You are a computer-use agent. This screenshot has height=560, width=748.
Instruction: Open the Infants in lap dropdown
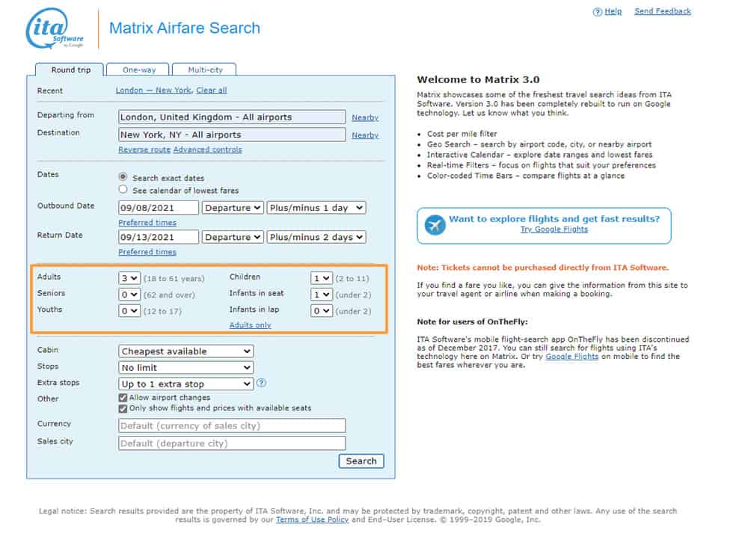click(321, 311)
